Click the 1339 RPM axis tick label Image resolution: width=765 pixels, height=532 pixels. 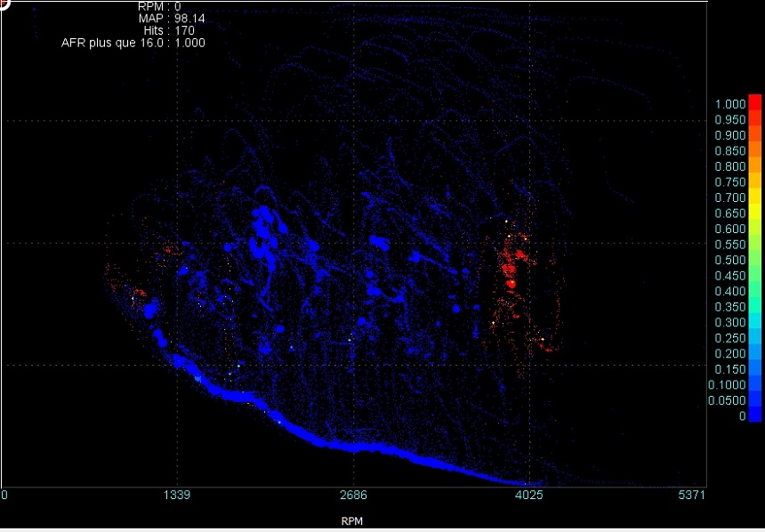(x=179, y=495)
